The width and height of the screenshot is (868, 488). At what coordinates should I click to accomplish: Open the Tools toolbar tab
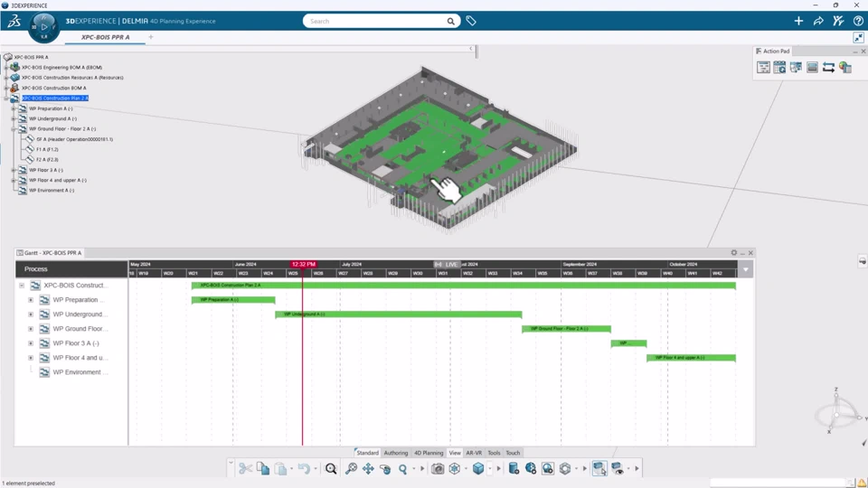pyautogui.click(x=494, y=453)
